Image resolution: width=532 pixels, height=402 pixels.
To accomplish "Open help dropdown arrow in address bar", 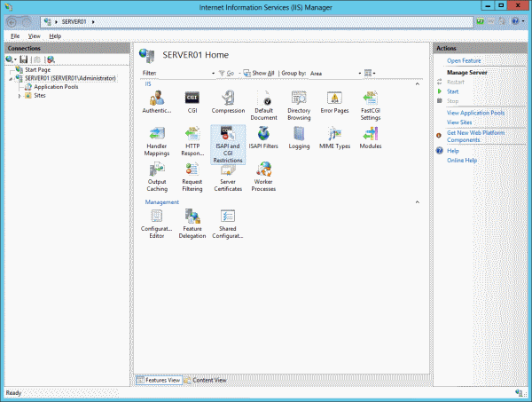I will pyautogui.click(x=523, y=21).
